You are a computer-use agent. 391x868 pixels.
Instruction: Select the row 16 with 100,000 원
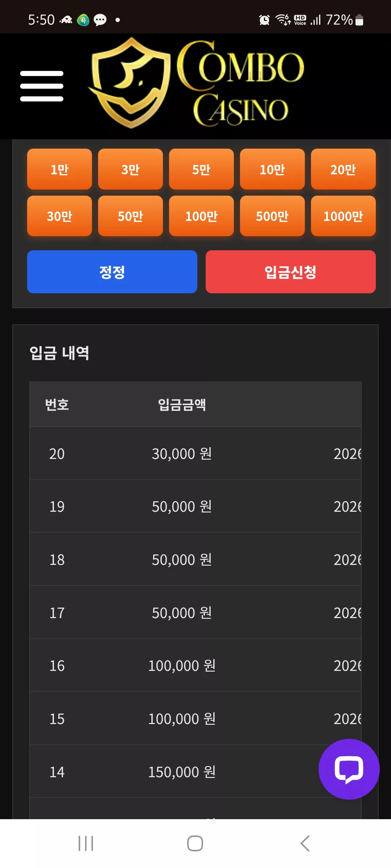[x=195, y=665]
